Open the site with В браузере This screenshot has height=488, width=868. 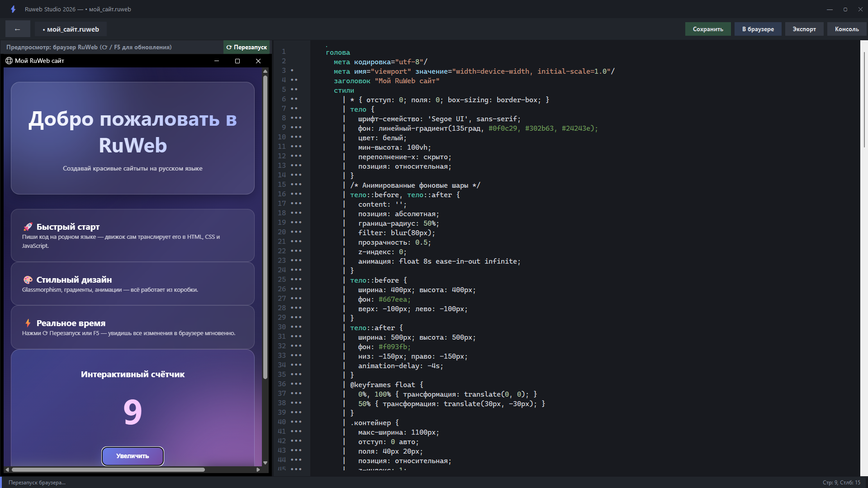click(758, 29)
